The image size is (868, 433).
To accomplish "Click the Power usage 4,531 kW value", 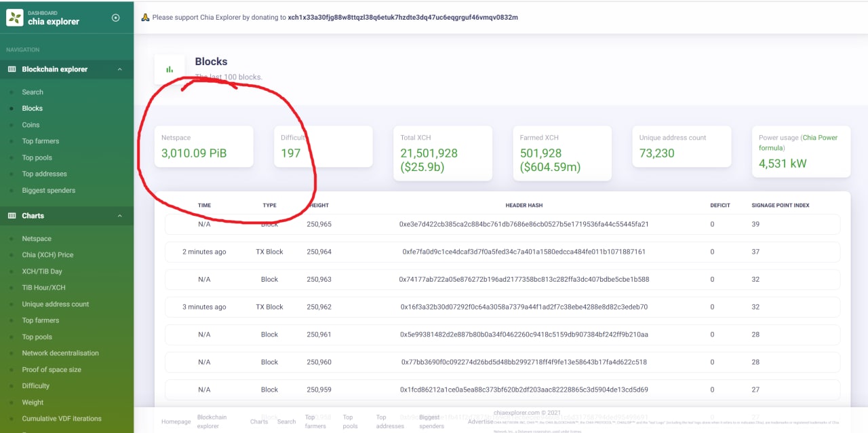I will 783,164.
